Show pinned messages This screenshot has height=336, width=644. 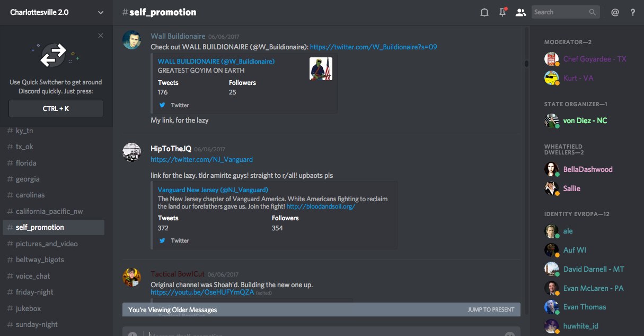[x=502, y=12]
